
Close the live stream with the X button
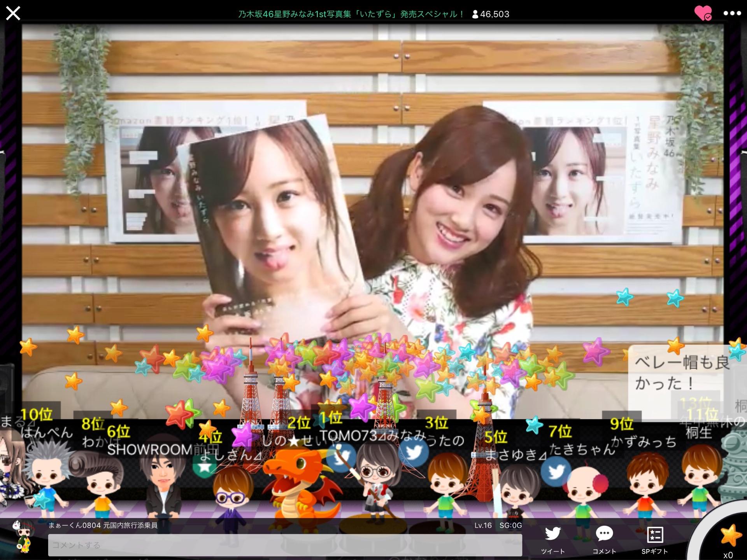13,14
